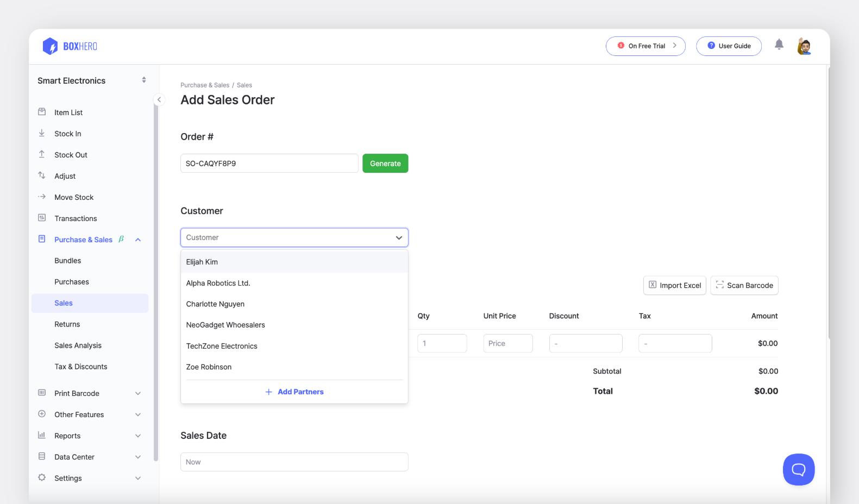Click the Reports chart icon
Viewport: 859px width, 504px height.
click(x=42, y=435)
